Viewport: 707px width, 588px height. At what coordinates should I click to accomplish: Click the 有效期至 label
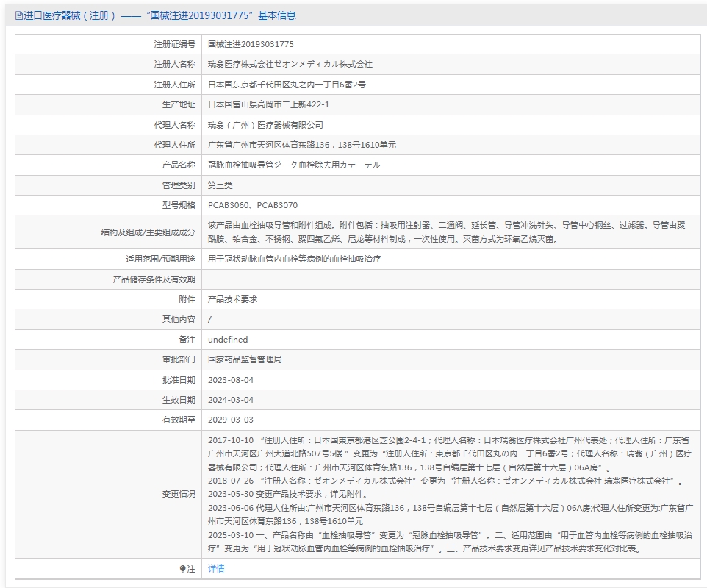[179, 420]
